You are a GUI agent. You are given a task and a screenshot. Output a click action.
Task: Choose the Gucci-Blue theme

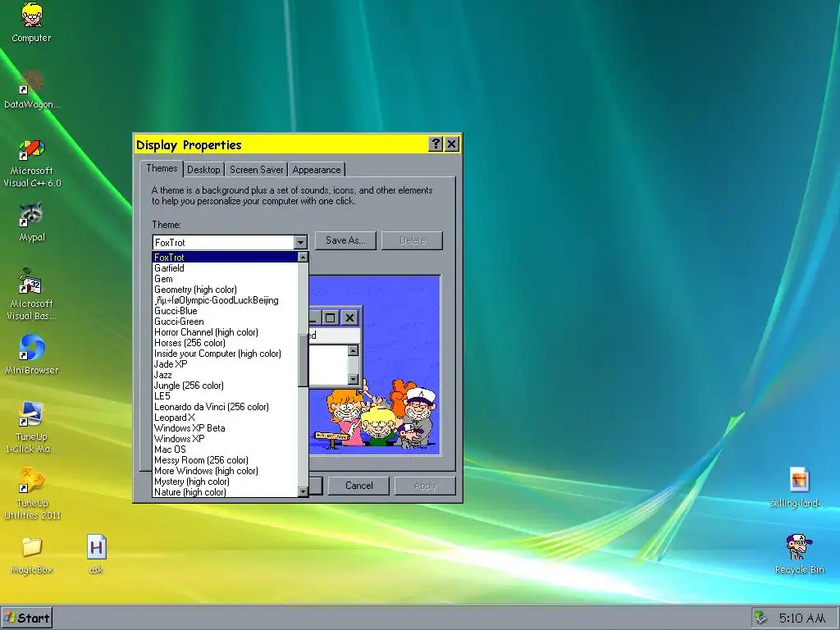click(225, 311)
